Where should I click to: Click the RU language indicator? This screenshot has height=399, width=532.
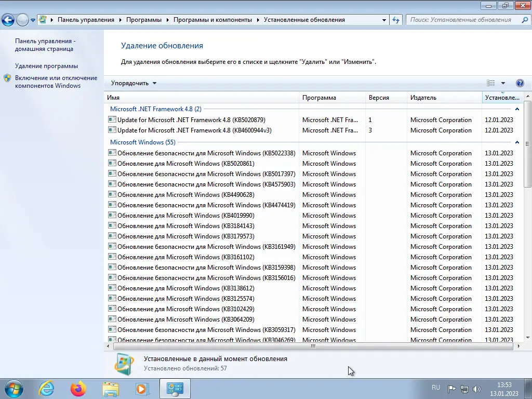tap(436, 388)
